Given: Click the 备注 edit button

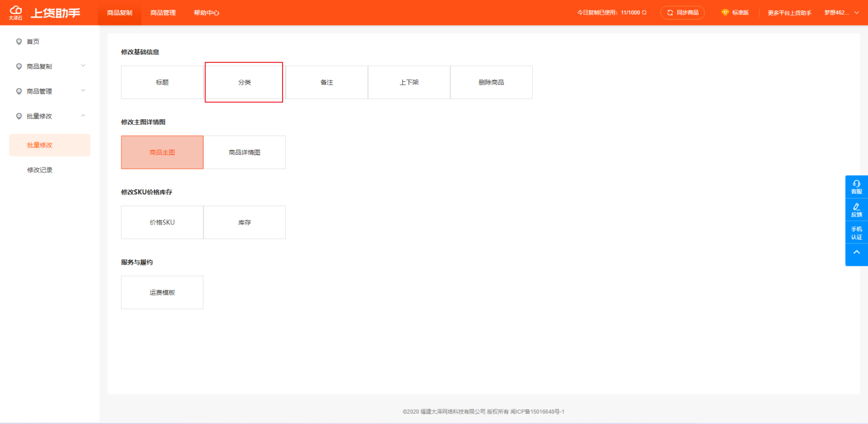Looking at the screenshot, I should (327, 82).
